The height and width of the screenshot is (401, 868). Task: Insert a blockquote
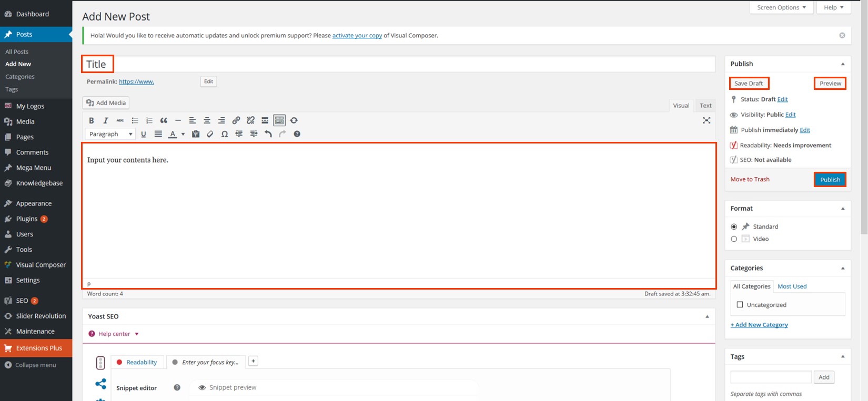[x=164, y=120]
